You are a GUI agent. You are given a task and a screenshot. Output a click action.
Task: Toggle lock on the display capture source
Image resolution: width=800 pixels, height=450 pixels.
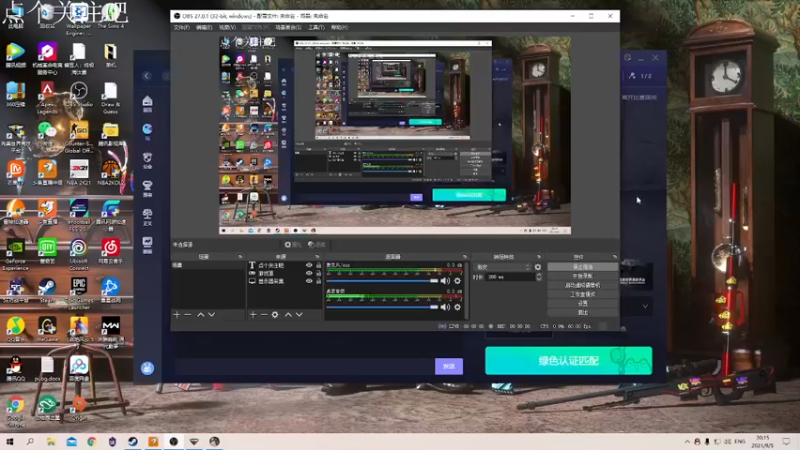coord(318,281)
